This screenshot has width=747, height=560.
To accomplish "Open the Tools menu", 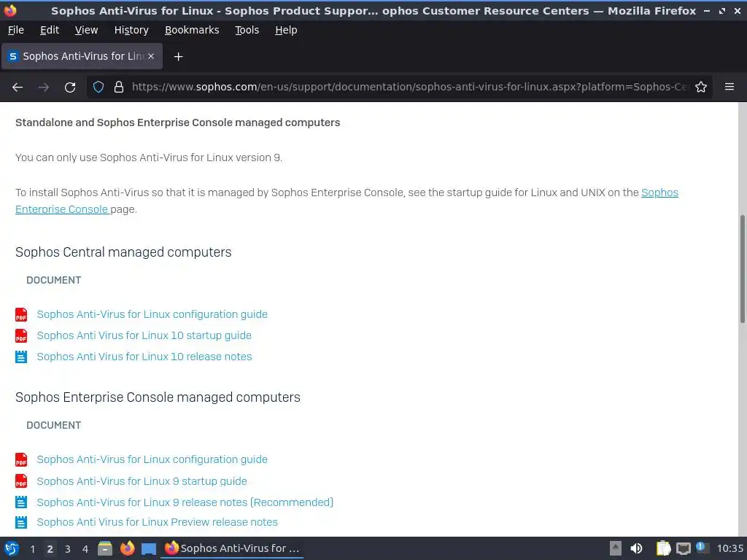I will tap(247, 30).
